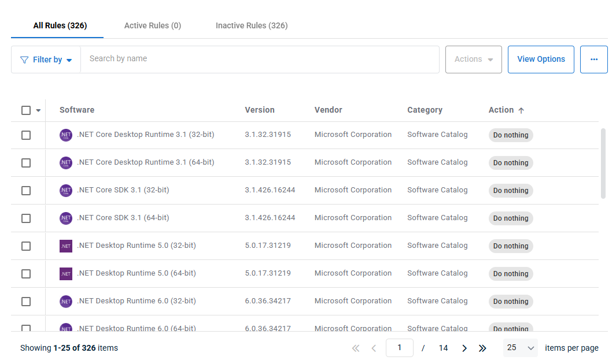
Task: Check the box for .NET Core Desktop Runtime 3.1 (64-bit)
Action: click(26, 163)
